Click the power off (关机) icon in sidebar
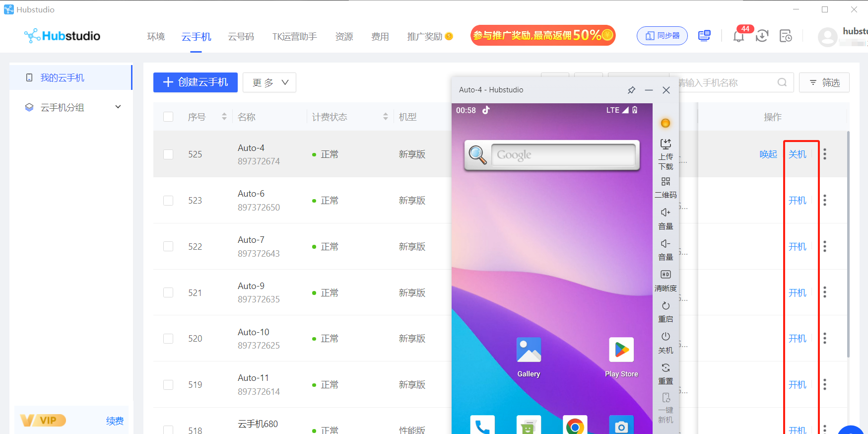 pyautogui.click(x=666, y=337)
